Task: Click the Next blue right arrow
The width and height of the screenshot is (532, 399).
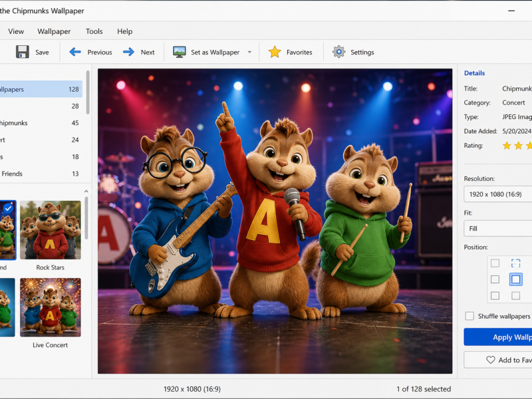Action: pos(128,52)
